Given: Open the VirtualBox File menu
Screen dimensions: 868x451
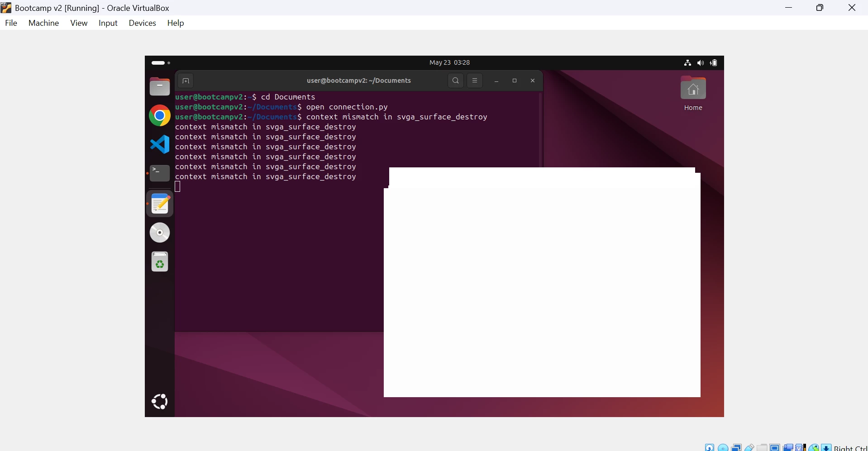Looking at the screenshot, I should pos(11,23).
